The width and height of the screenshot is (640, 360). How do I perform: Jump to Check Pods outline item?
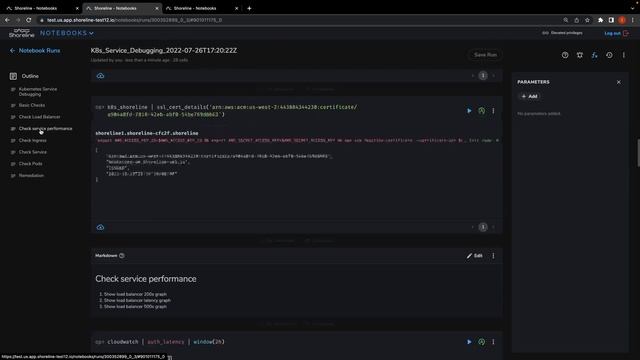click(30, 164)
